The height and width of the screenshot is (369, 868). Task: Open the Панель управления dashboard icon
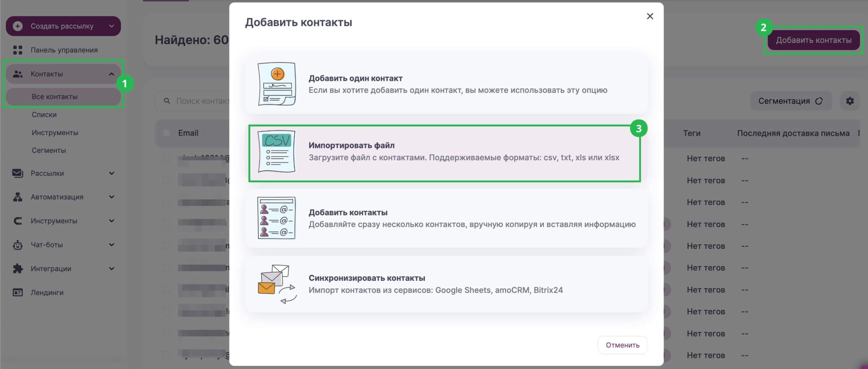coord(18,50)
